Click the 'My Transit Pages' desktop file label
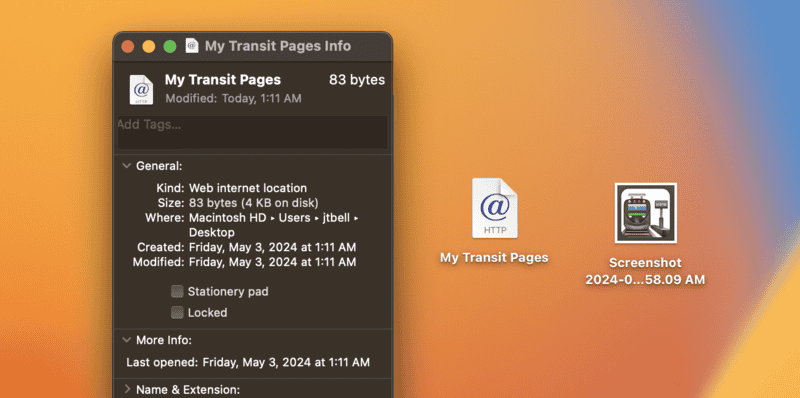The width and height of the screenshot is (800, 398). point(494,258)
